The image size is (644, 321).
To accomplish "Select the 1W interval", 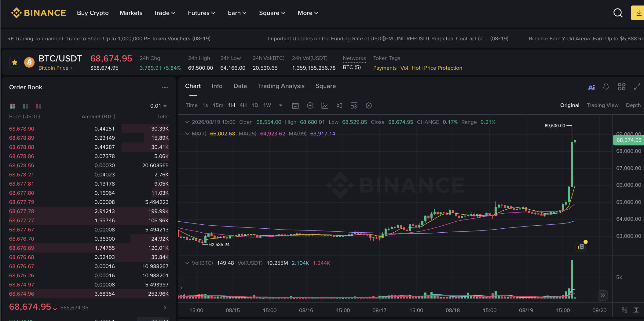I will pos(267,105).
